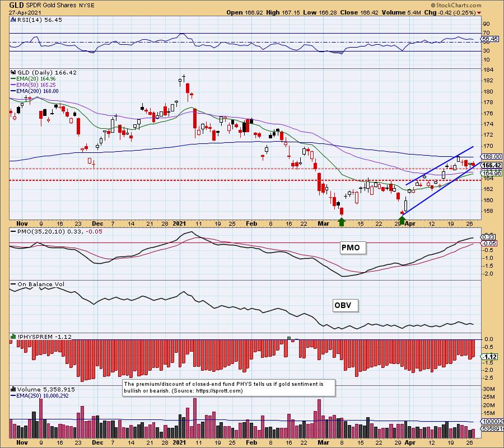
Task: Click the PHYS premium/discount explanation note
Action: coord(229,388)
